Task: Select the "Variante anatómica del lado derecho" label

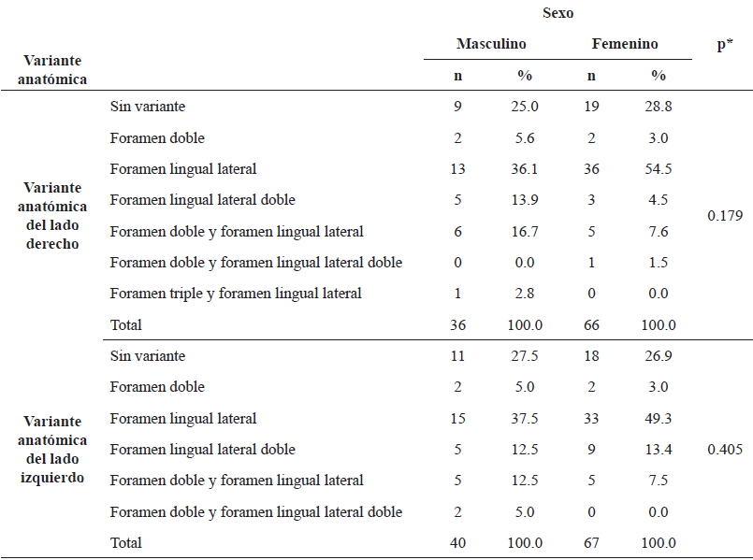Action: 55,216
